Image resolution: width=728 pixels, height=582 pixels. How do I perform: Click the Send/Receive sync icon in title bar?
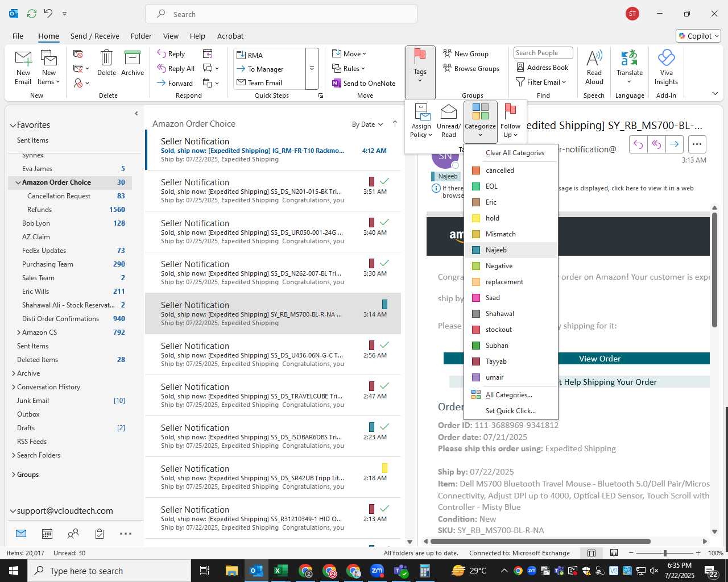pos(31,13)
